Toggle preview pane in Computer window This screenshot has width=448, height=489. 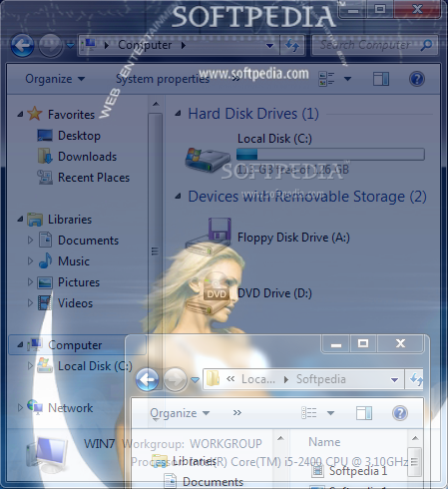click(x=381, y=79)
